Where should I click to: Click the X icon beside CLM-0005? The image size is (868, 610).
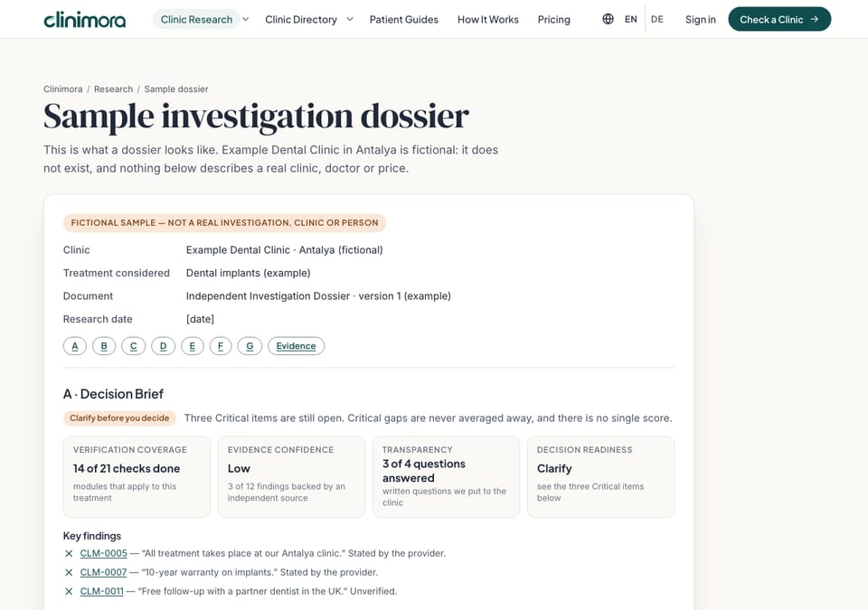69,554
